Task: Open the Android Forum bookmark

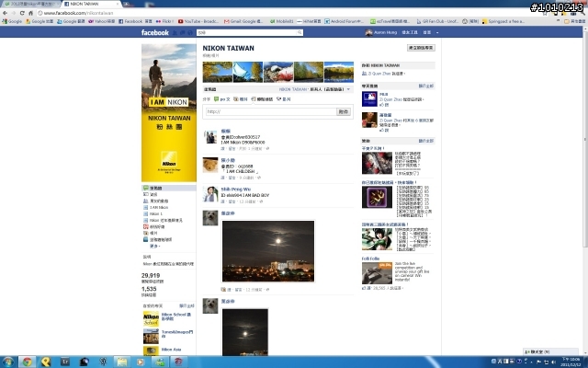Action: coord(345,21)
